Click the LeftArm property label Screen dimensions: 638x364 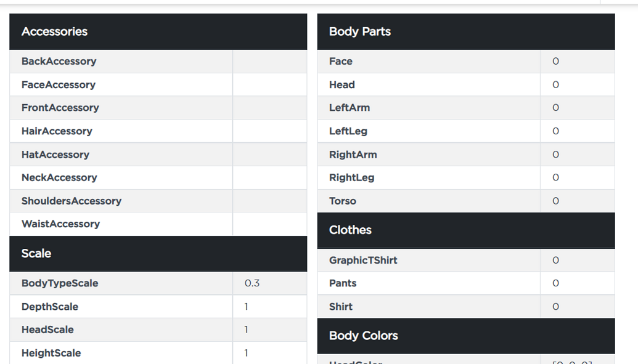(350, 108)
